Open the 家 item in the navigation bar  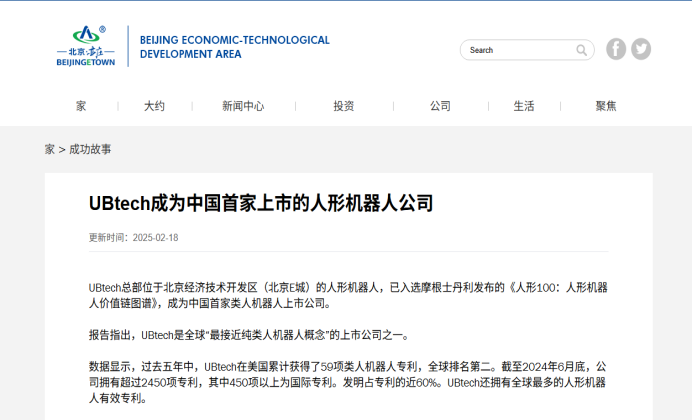tap(81, 106)
